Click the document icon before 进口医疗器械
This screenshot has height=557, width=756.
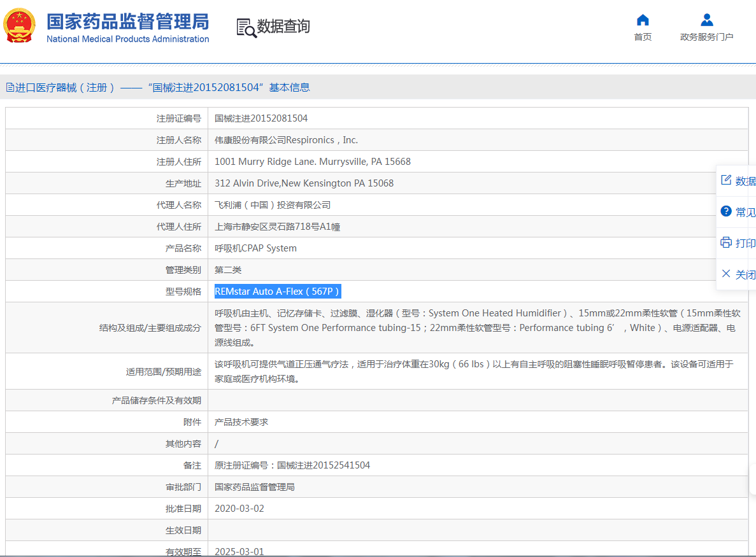(x=10, y=87)
